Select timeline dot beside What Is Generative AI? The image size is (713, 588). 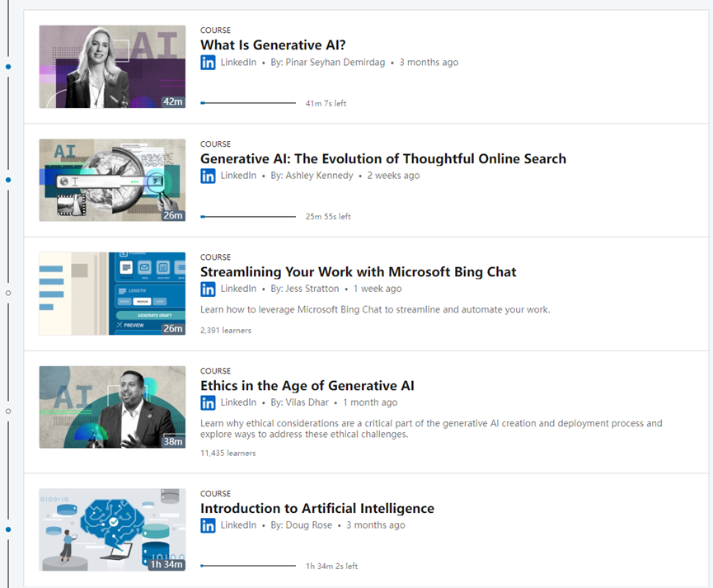pyautogui.click(x=8, y=67)
